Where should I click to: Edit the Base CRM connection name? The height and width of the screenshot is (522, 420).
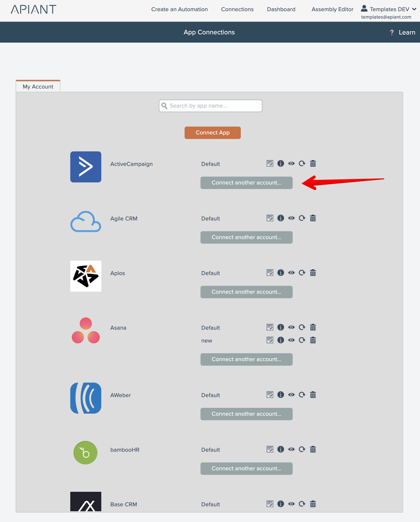click(x=270, y=504)
